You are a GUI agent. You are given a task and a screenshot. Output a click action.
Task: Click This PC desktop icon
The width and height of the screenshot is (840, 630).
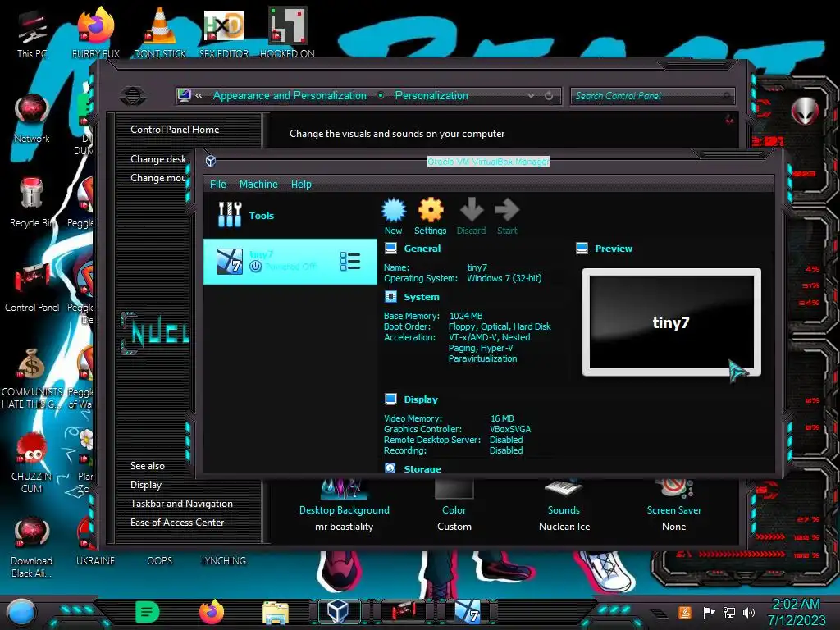coord(32,33)
